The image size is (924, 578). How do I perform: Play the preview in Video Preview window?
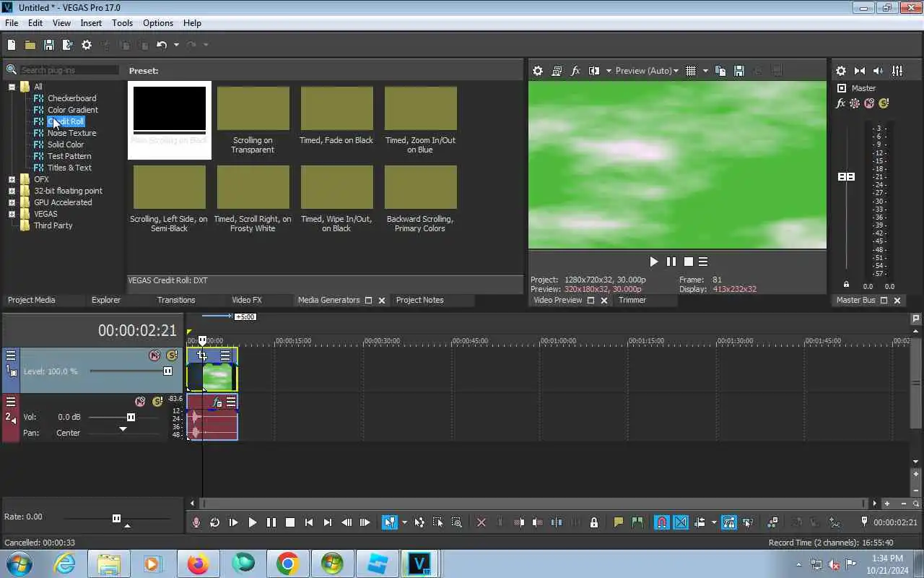coord(653,262)
